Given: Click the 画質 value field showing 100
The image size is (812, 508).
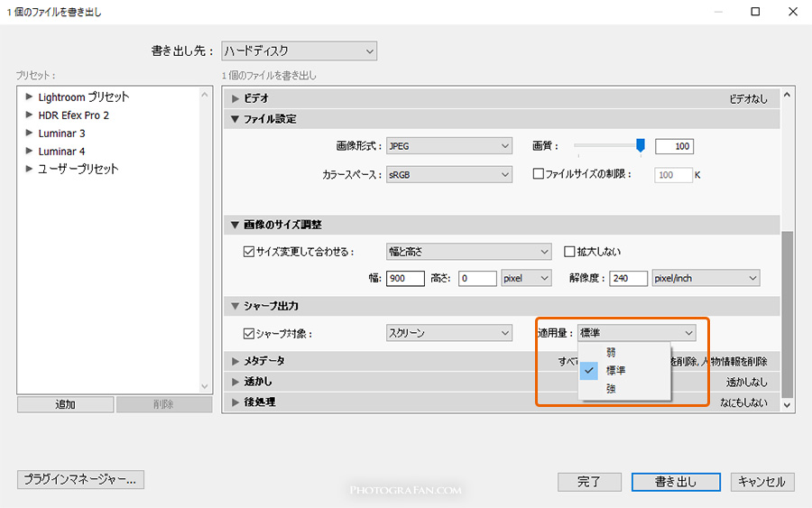Looking at the screenshot, I should (674, 146).
